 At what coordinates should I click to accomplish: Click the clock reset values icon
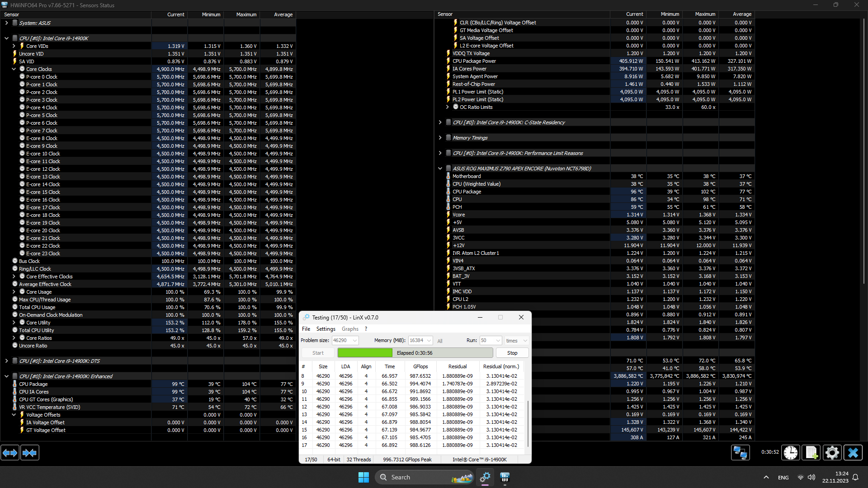click(790, 452)
